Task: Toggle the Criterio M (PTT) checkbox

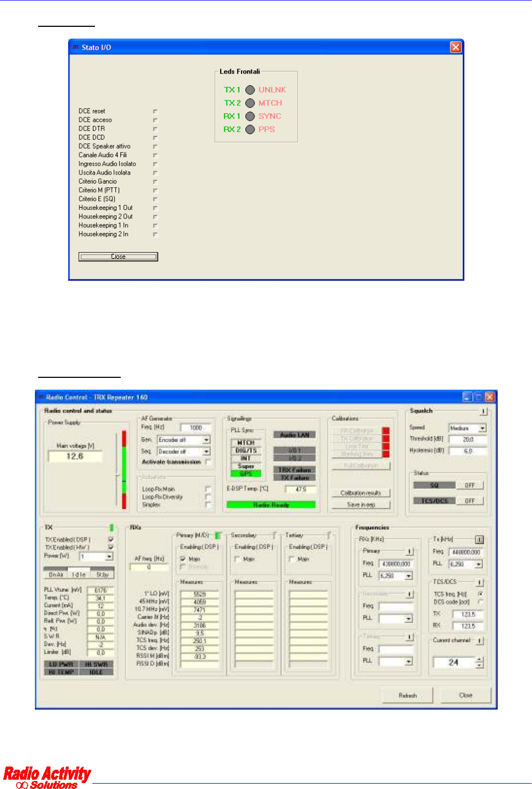Action: pos(155,191)
